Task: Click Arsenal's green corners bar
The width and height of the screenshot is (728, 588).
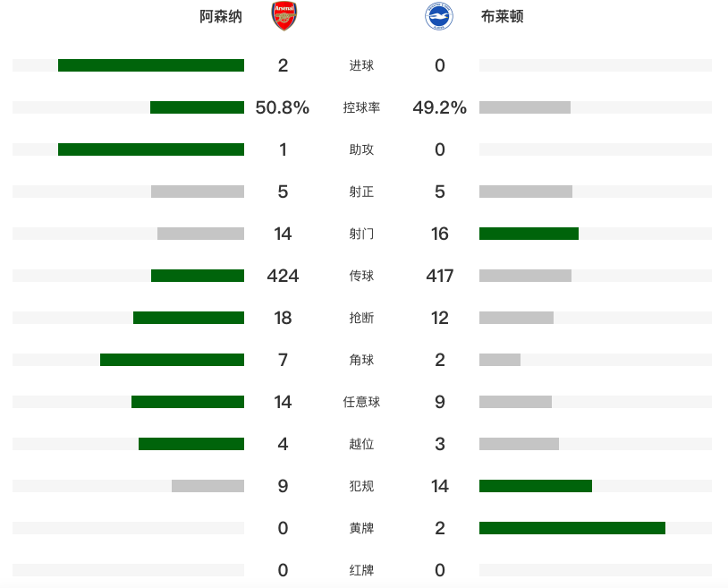Action: (x=172, y=360)
